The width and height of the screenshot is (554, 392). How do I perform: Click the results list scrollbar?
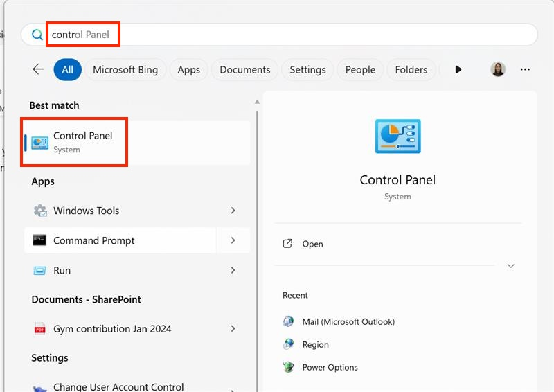[x=257, y=251]
